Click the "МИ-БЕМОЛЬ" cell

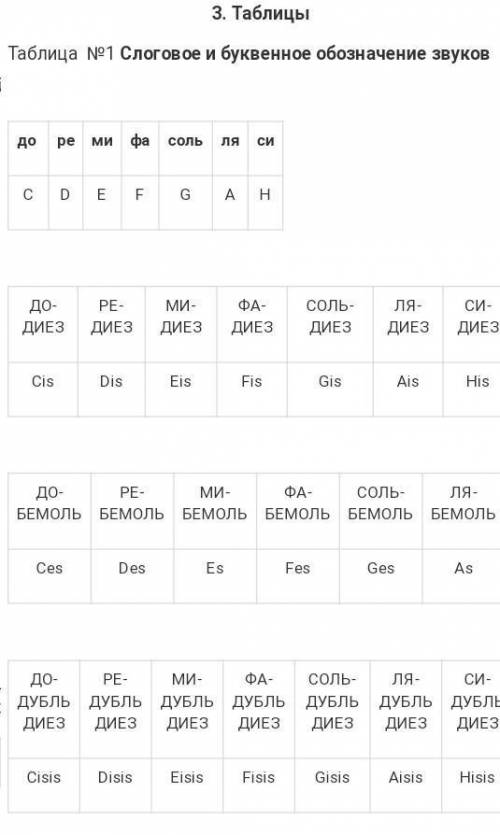point(215,511)
